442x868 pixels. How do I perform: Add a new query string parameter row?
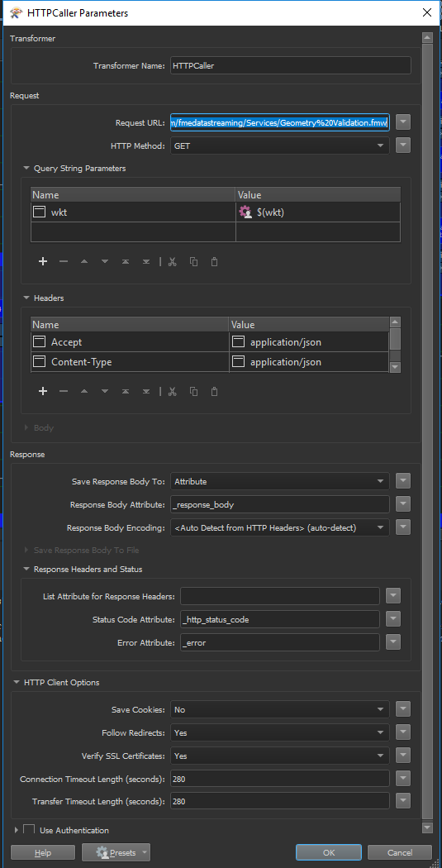43,261
